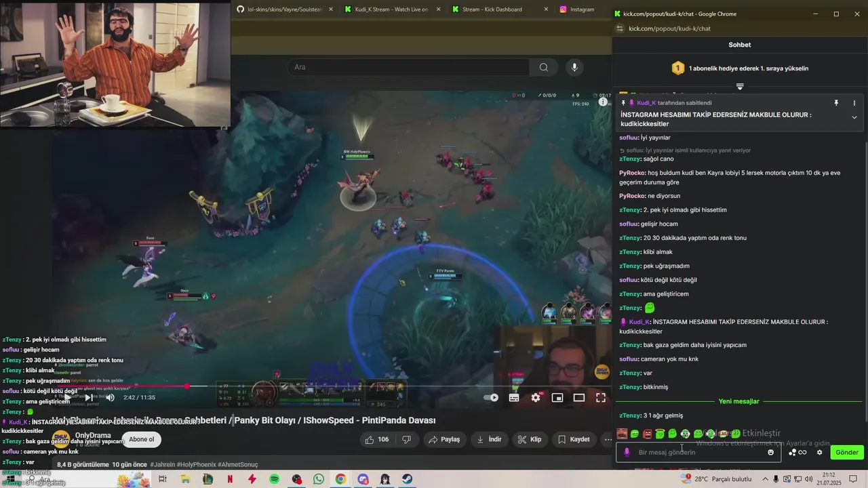Open League of Legends taskbar icon
This screenshot has height=488, width=868.
pyautogui.click(x=208, y=479)
